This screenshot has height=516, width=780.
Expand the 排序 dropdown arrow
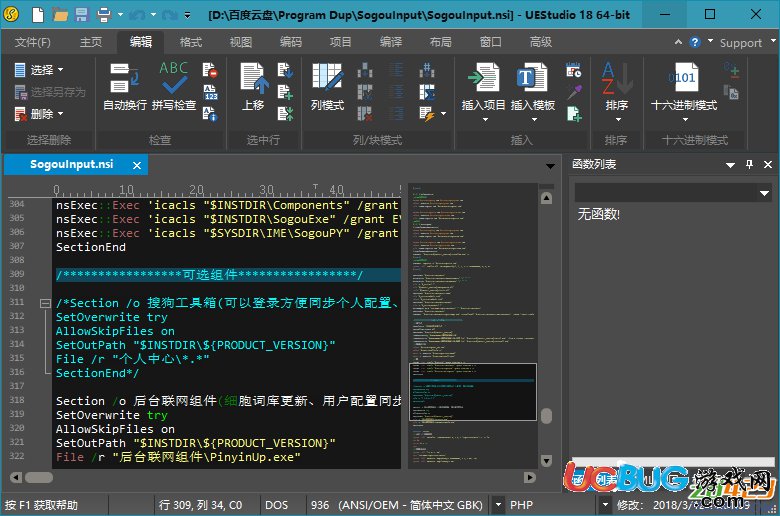[x=618, y=119]
